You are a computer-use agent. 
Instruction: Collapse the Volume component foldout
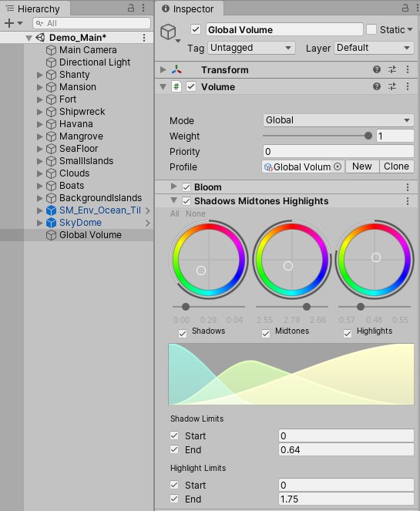point(163,86)
